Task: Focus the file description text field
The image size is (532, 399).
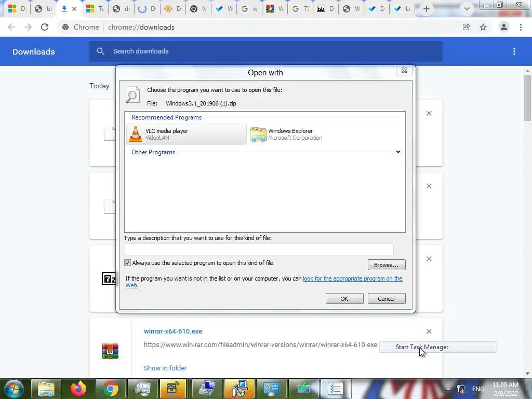Action: [x=259, y=249]
